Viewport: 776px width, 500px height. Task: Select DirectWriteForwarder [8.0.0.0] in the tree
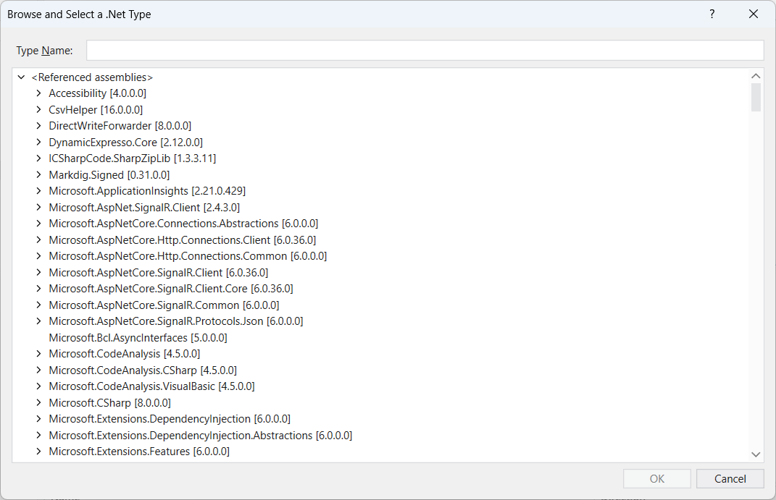click(x=120, y=126)
